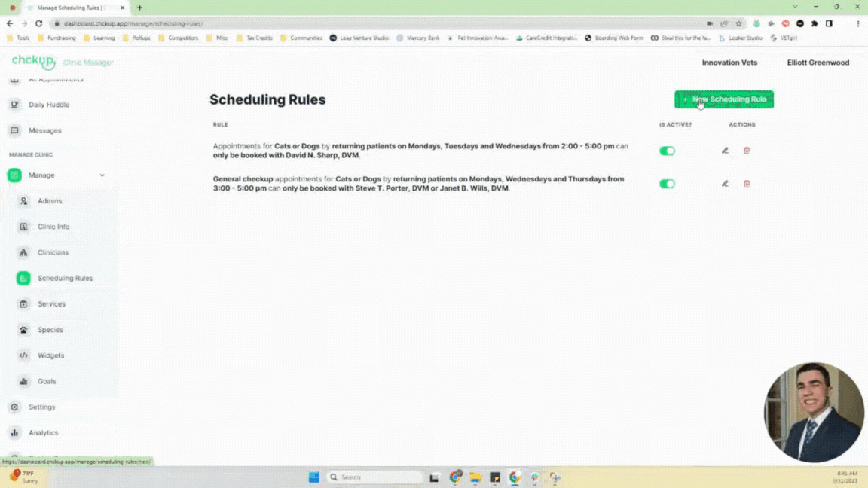Open the Species page

[50, 330]
